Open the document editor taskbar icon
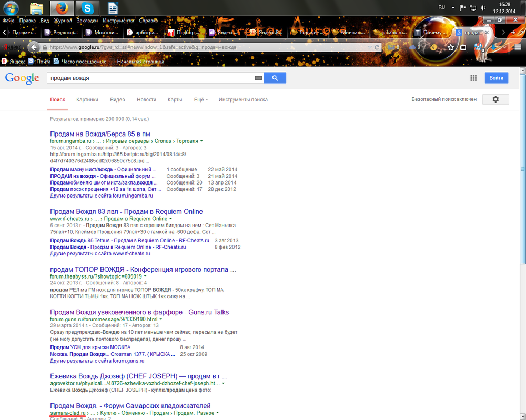The width and height of the screenshot is (526, 420). point(113,8)
